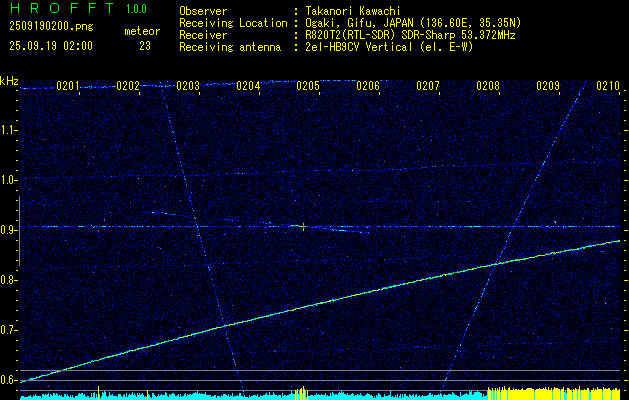Click the 'meteor' count label

pos(142,31)
